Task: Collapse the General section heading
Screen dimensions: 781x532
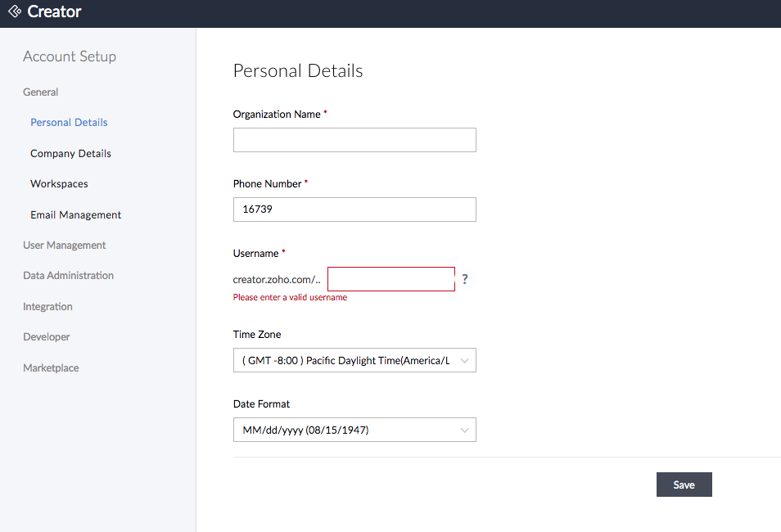Action: tap(41, 92)
